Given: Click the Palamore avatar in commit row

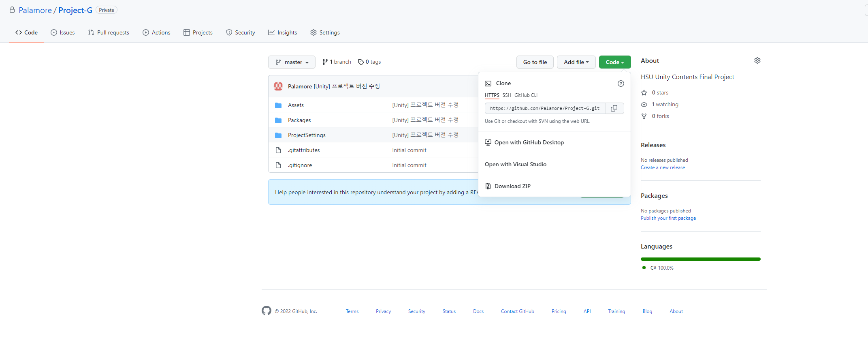Looking at the screenshot, I should click(278, 86).
